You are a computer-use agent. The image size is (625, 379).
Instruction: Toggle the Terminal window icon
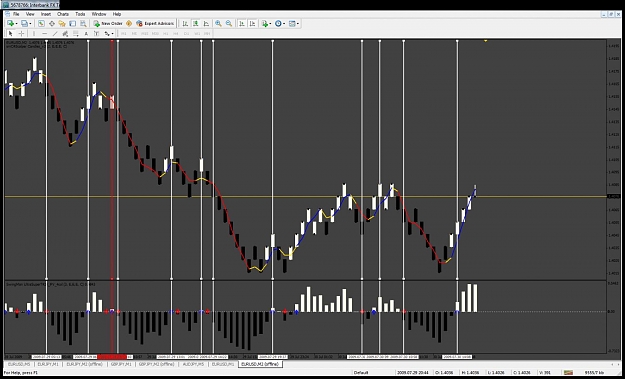(x=73, y=24)
